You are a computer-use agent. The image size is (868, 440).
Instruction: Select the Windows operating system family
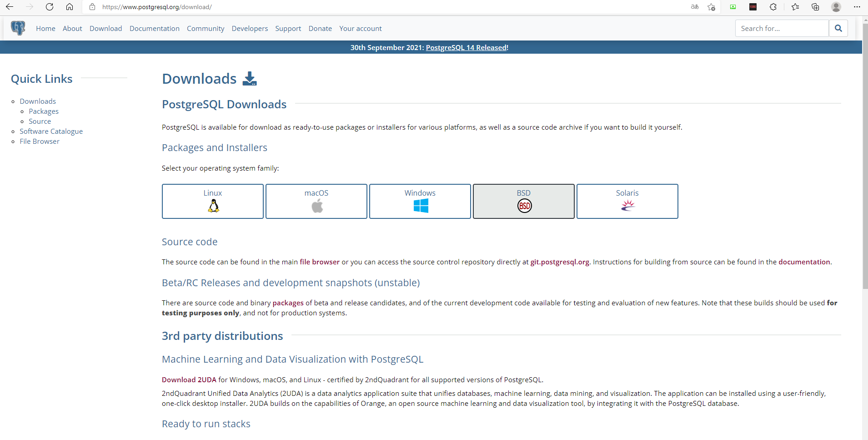click(x=420, y=201)
